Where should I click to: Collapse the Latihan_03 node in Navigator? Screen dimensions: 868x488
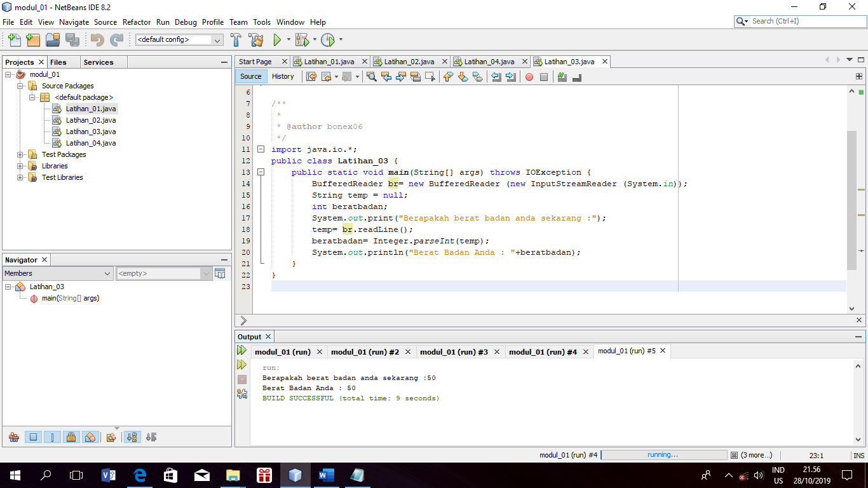click(x=8, y=287)
